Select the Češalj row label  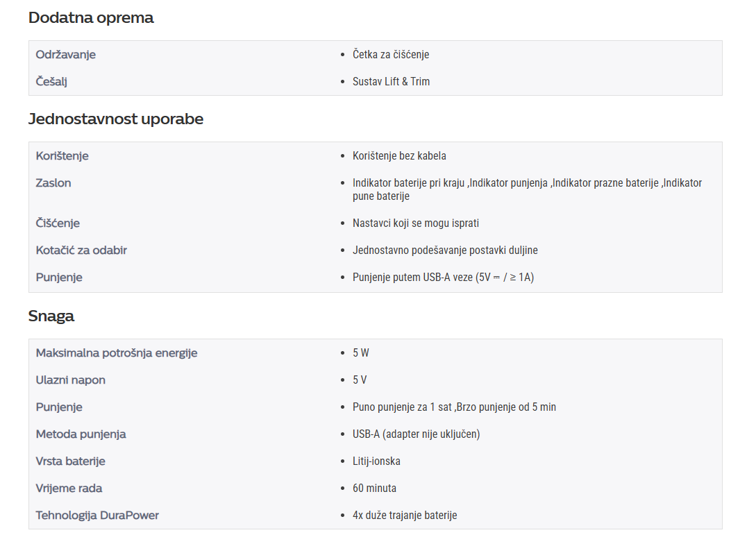tap(51, 81)
